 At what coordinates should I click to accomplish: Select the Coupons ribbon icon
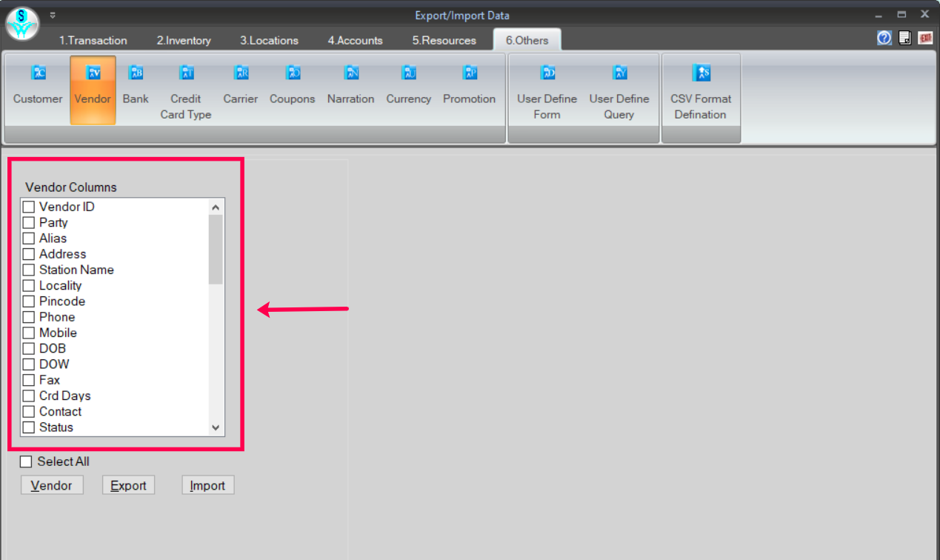[293, 90]
